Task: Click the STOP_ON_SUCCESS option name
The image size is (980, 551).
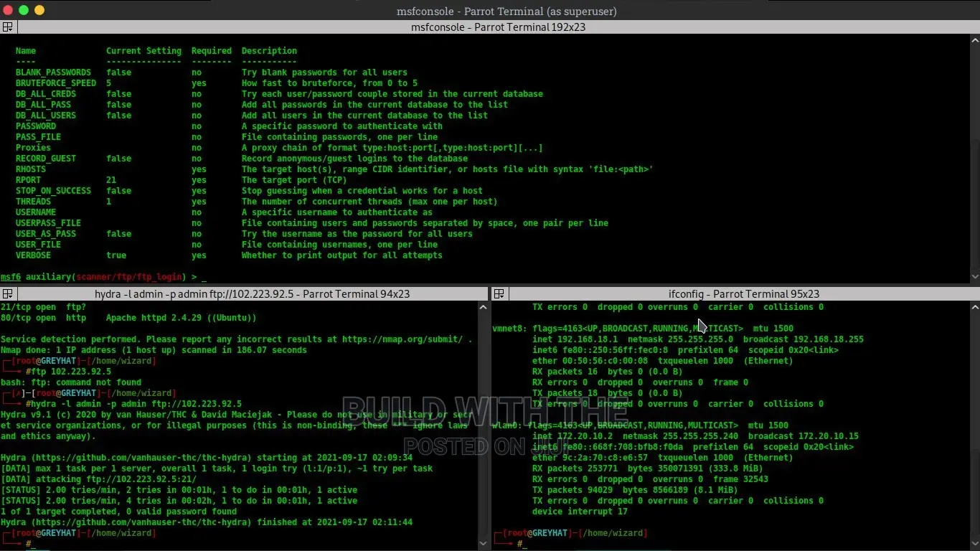Action: click(53, 191)
